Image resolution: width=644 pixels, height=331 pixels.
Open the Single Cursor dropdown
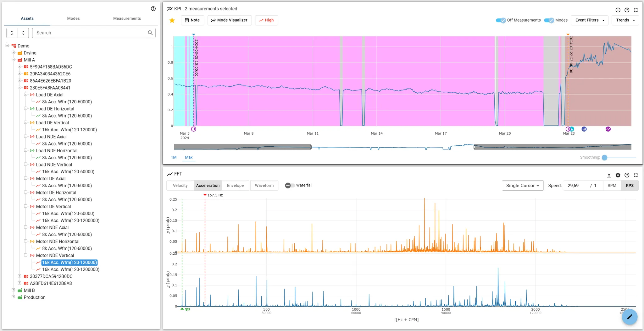[523, 186]
